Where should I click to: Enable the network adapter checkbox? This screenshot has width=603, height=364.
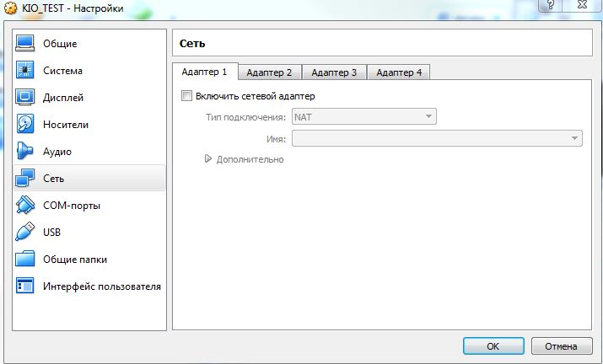(x=187, y=96)
